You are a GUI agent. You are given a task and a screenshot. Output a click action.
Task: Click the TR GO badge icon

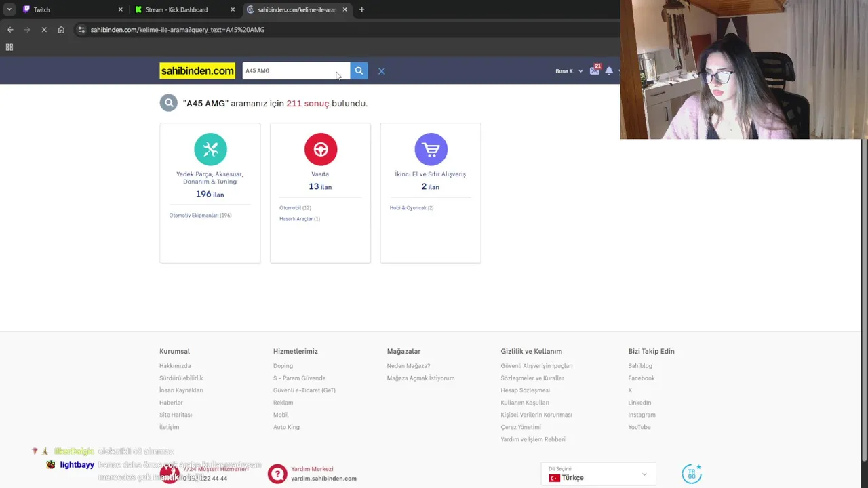point(692,473)
